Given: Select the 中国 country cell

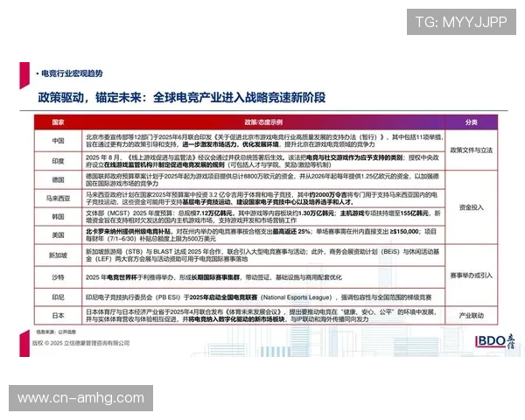Looking at the screenshot, I should [58, 141].
